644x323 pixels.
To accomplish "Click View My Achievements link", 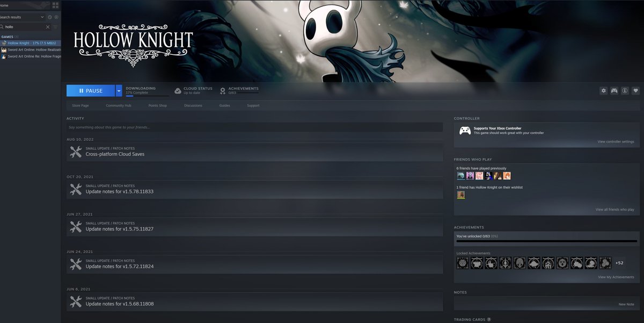I will pos(616,277).
